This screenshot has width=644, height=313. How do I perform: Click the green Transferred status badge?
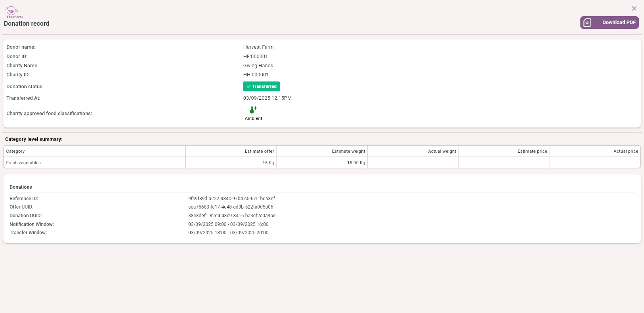click(x=262, y=86)
